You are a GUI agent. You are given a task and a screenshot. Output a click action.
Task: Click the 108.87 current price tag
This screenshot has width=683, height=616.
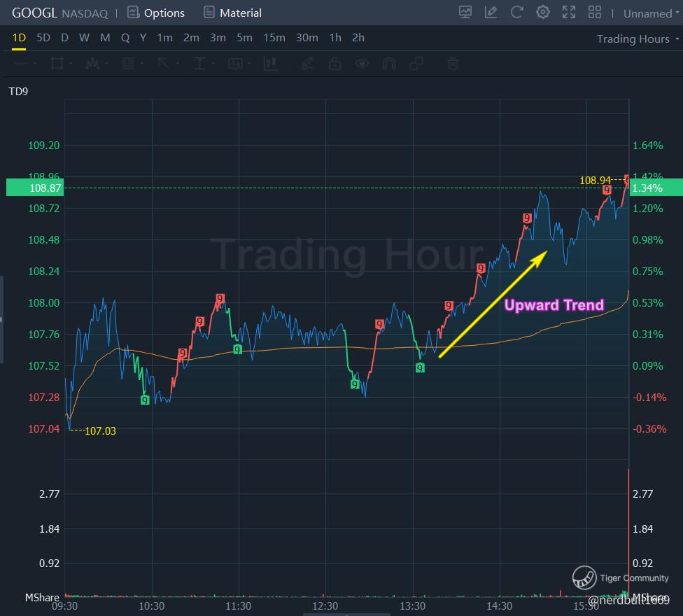[35, 188]
